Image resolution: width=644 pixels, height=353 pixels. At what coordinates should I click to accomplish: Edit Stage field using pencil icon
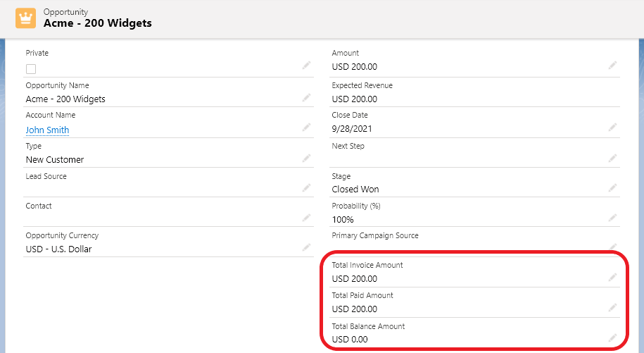coord(613,187)
